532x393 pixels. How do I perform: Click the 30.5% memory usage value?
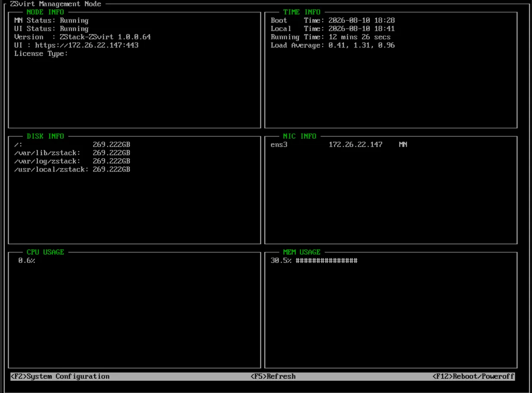[x=281, y=261]
